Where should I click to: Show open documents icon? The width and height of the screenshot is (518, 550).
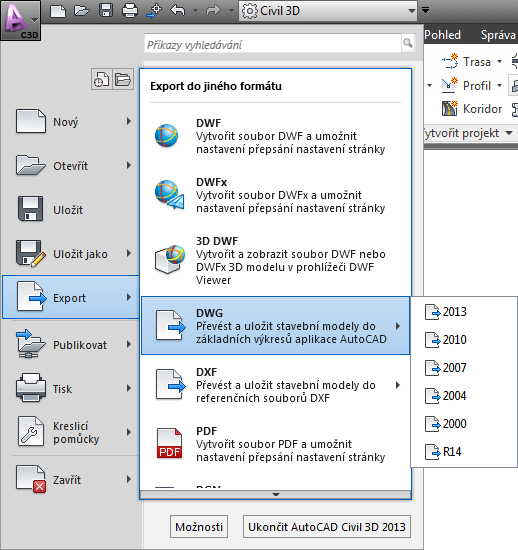point(123,79)
